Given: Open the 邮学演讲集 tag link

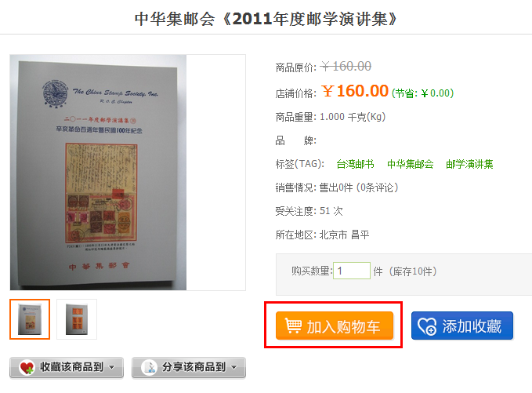Looking at the screenshot, I should tap(469, 164).
